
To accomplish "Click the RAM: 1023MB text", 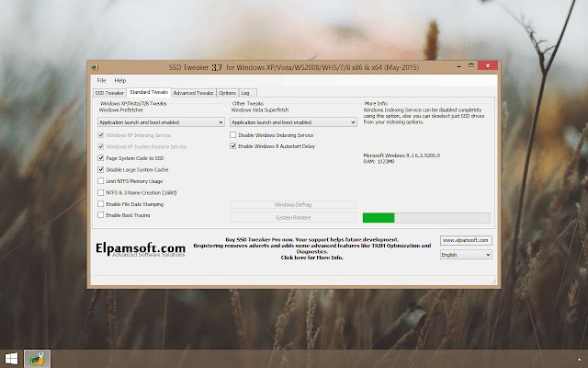I will coord(379,162).
